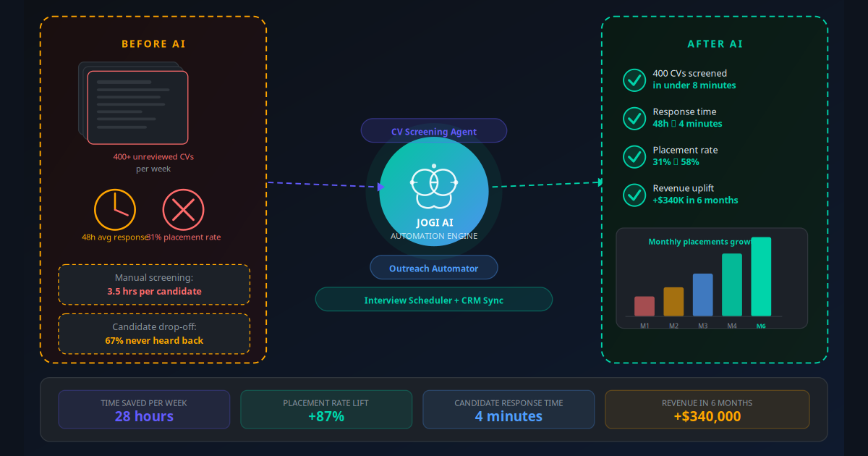Click the 'JOGI AI' title text
Viewport: 868px width, 456px height.
click(434, 223)
